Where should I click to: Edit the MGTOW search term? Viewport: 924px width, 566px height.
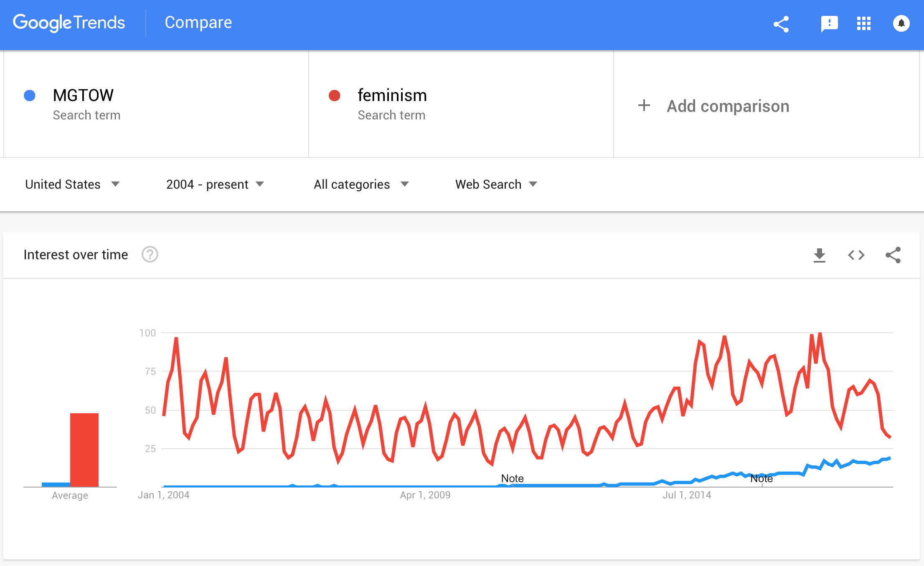click(83, 96)
